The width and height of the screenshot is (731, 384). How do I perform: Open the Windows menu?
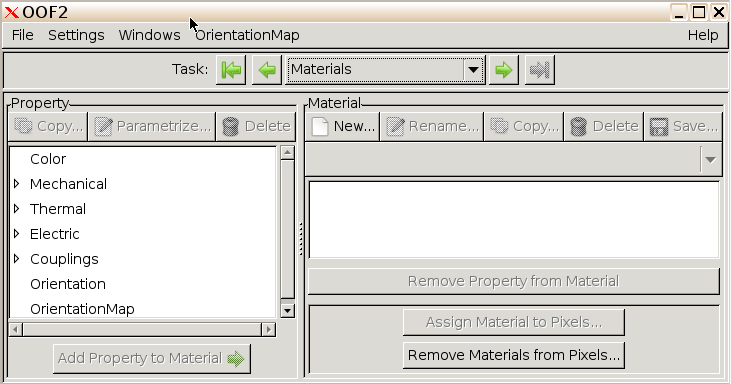tap(149, 35)
